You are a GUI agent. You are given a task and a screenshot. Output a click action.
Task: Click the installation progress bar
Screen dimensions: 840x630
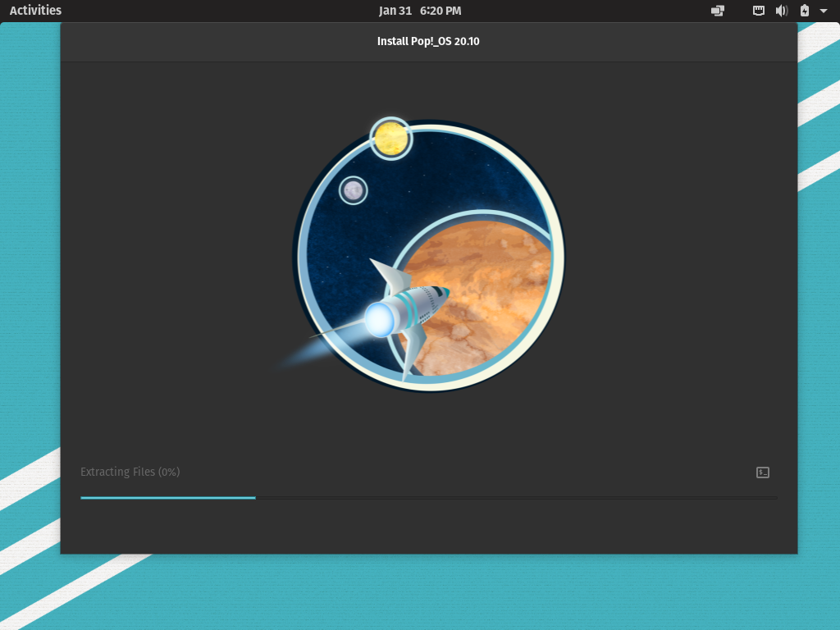pos(428,498)
